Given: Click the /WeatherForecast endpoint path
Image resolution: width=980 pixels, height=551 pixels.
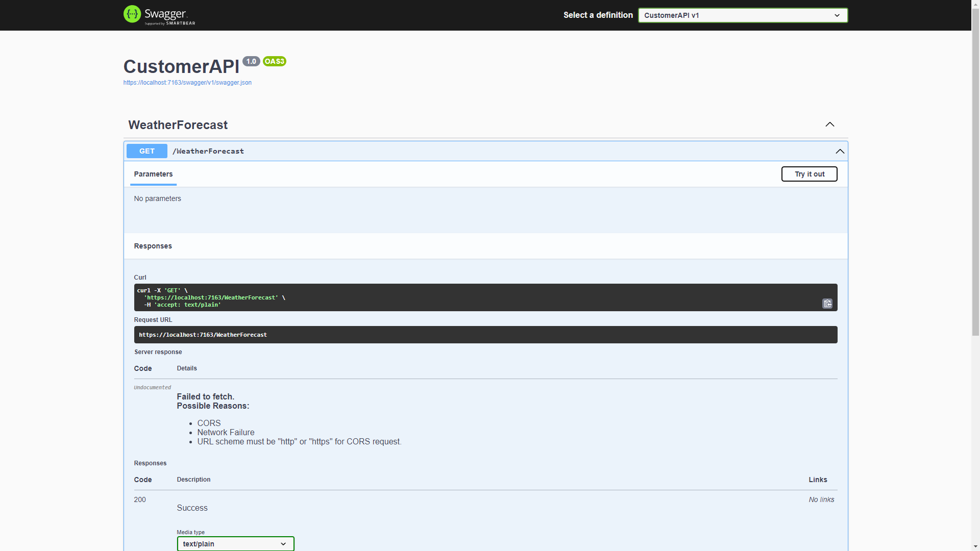Looking at the screenshot, I should (208, 151).
